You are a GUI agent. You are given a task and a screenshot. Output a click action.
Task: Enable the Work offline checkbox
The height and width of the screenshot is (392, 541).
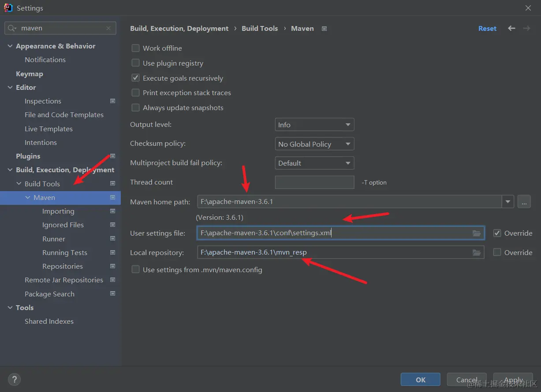[x=136, y=48]
